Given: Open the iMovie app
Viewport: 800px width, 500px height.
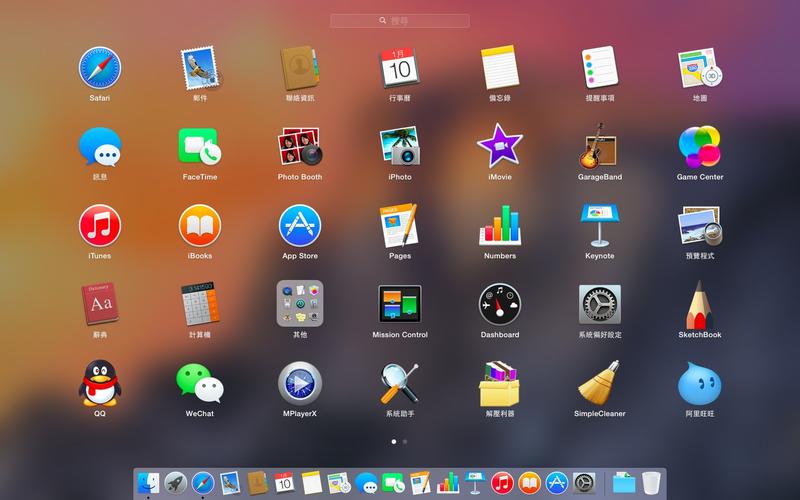Looking at the screenshot, I should (x=500, y=146).
